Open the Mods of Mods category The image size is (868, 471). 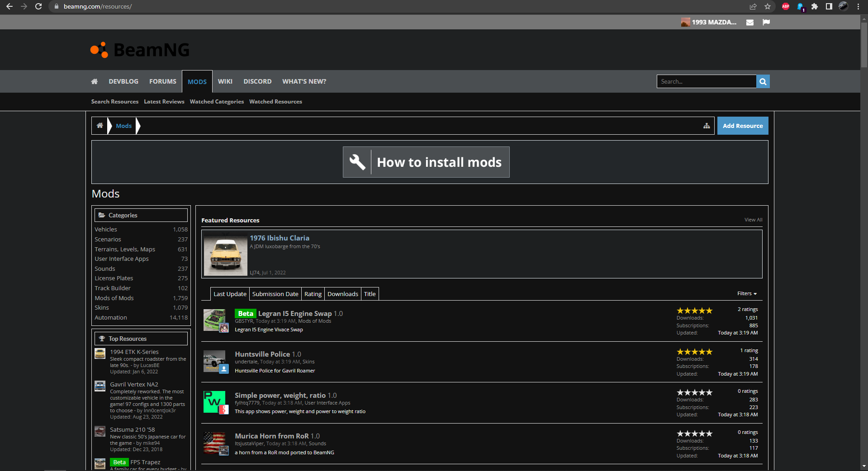tap(114, 298)
